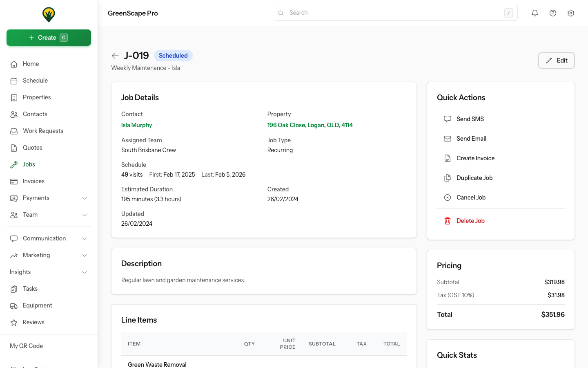Click the Edit button
This screenshot has height=368, width=588.
point(556,60)
